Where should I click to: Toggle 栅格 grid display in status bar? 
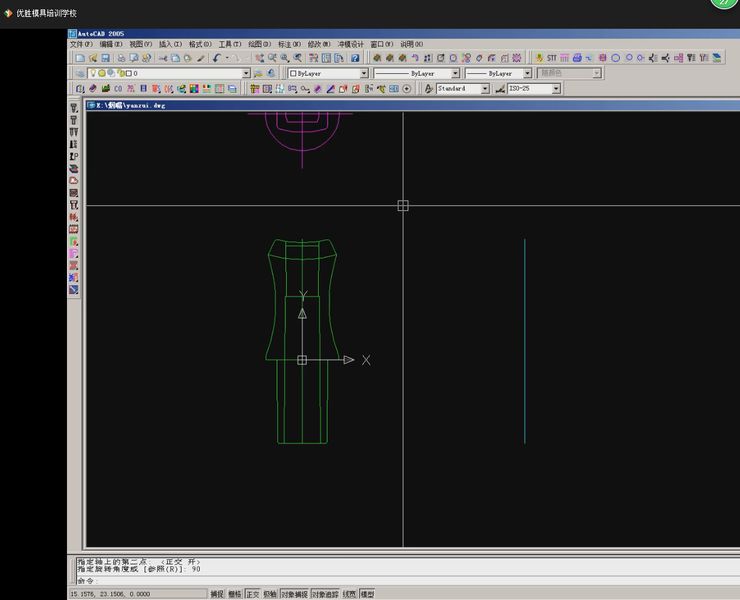[235, 594]
